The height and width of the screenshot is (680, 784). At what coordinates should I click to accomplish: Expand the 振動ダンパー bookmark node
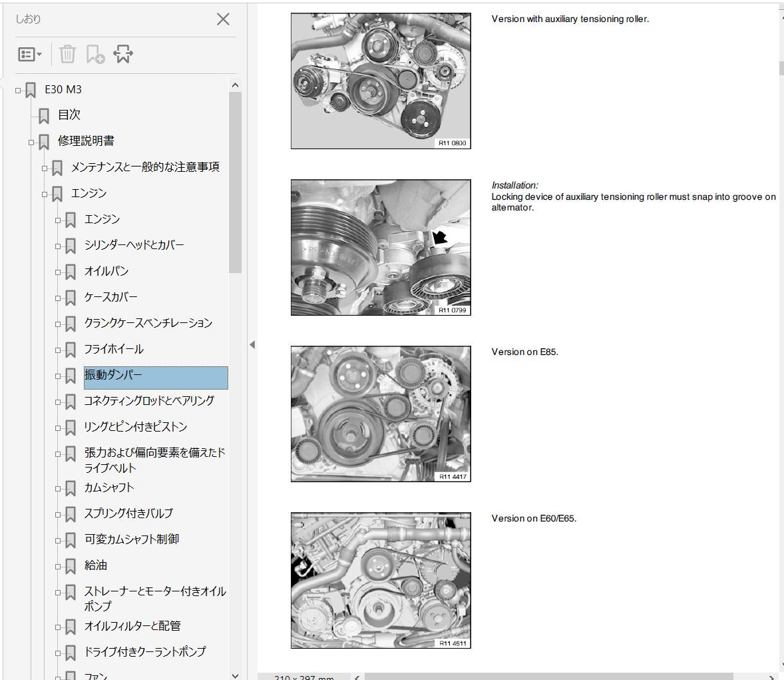pos(58,377)
